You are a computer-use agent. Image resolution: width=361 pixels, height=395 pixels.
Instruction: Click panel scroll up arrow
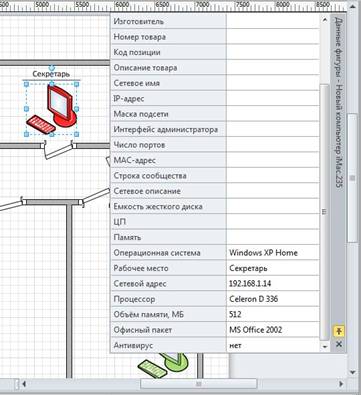(x=325, y=20)
